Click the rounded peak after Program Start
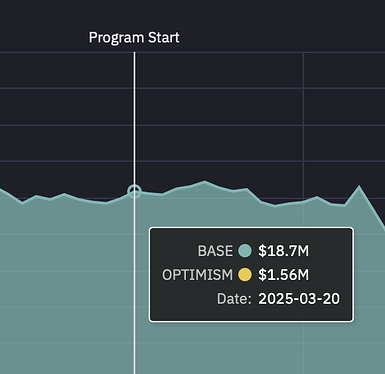Viewport: 385px width, 374px height. tap(205, 181)
